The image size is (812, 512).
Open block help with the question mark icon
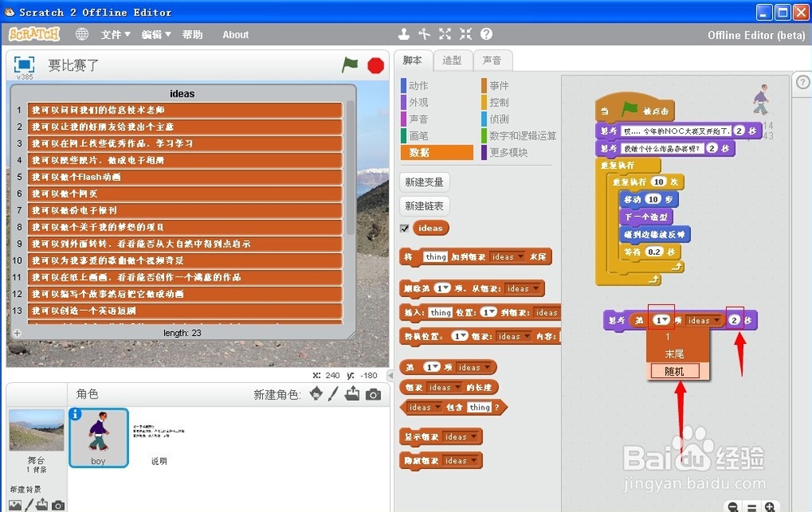[485, 34]
